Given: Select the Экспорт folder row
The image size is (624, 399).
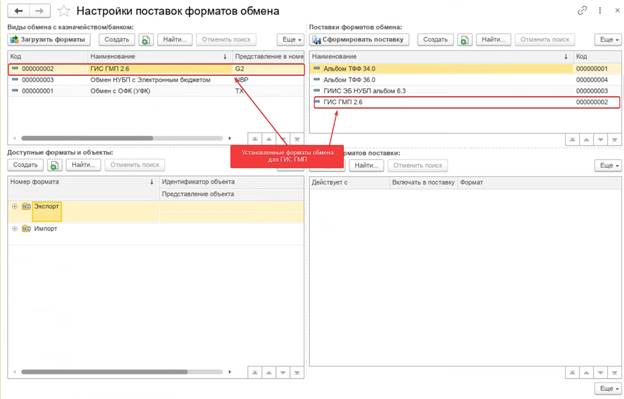Looking at the screenshot, I should [156, 212].
